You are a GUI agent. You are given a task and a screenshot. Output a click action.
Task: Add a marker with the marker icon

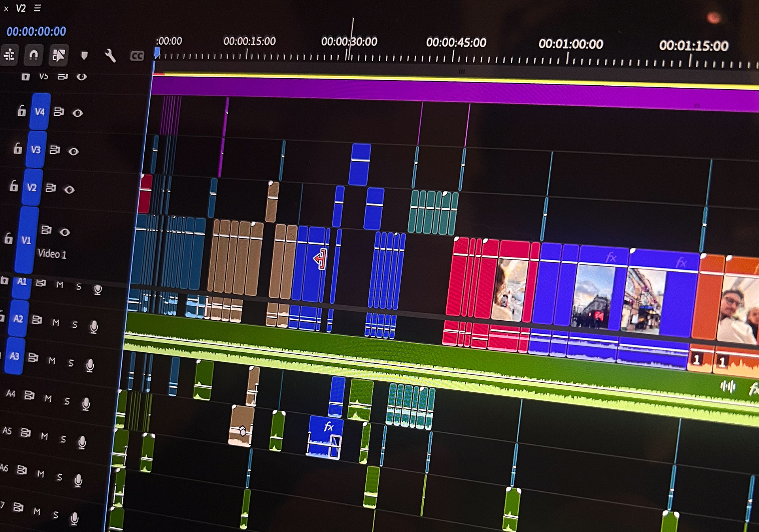tap(84, 55)
